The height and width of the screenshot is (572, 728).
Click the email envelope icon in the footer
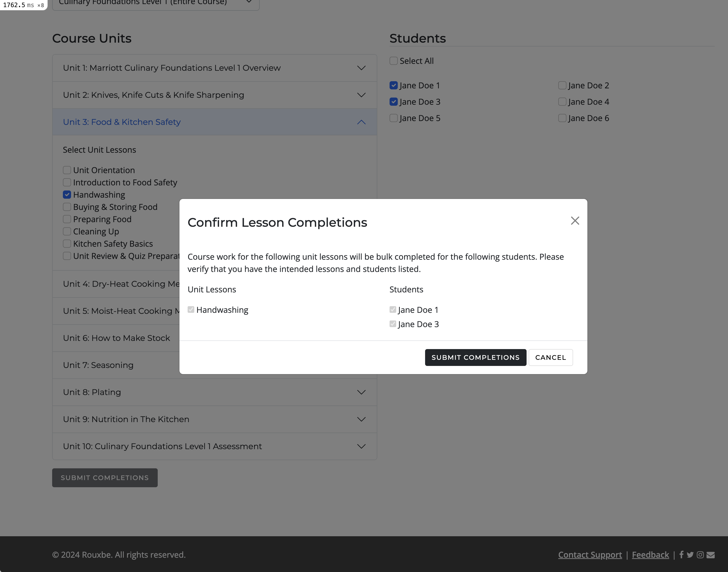coord(711,555)
